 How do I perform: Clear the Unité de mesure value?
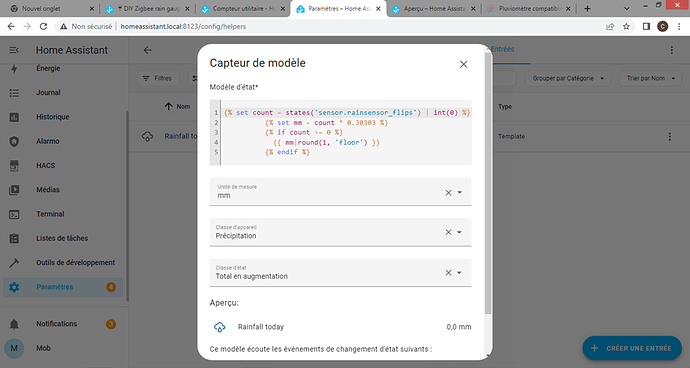tap(448, 192)
